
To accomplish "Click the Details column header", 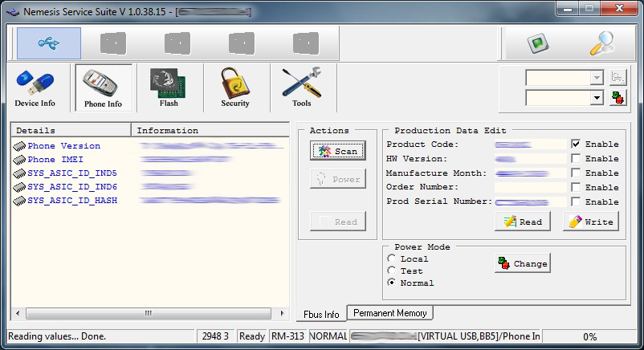I will 71,130.
